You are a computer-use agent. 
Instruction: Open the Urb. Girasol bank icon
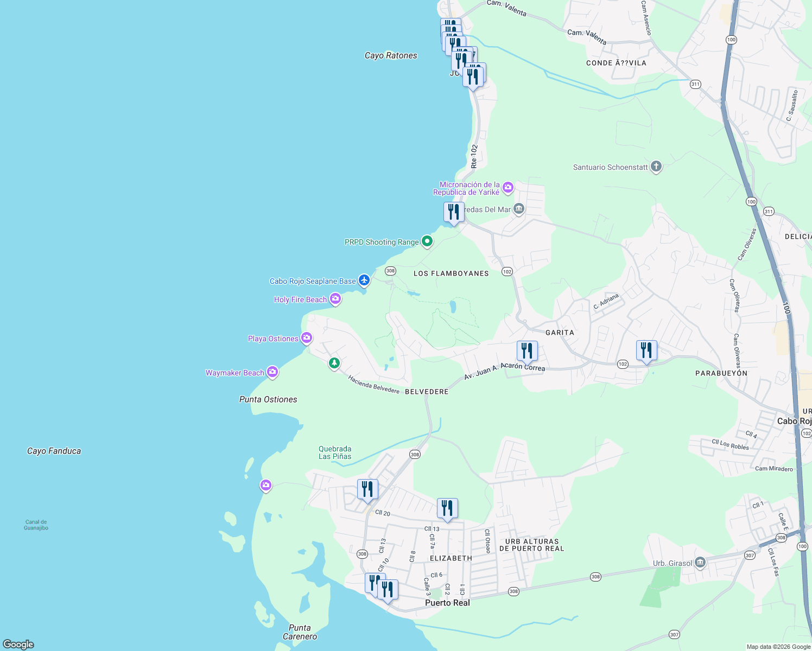(700, 563)
